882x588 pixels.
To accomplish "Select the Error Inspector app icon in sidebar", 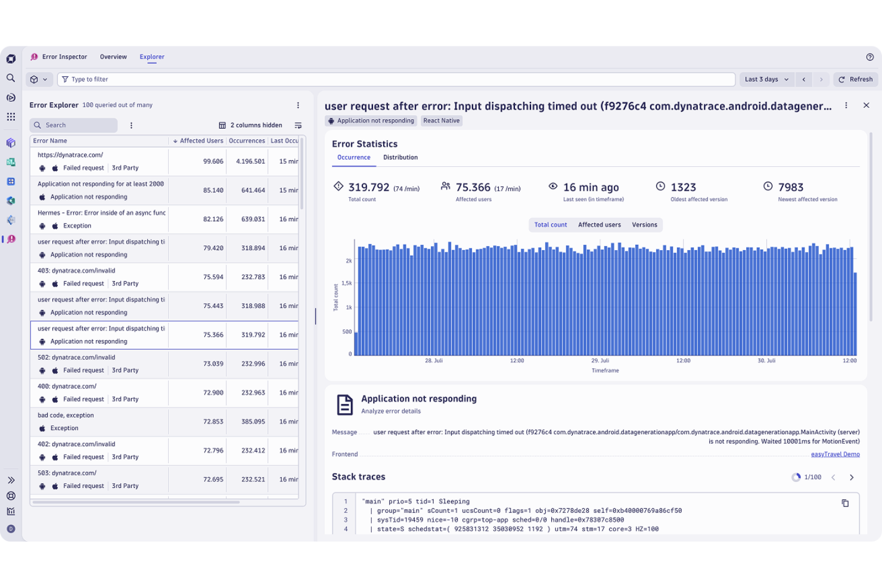I will [x=10, y=239].
